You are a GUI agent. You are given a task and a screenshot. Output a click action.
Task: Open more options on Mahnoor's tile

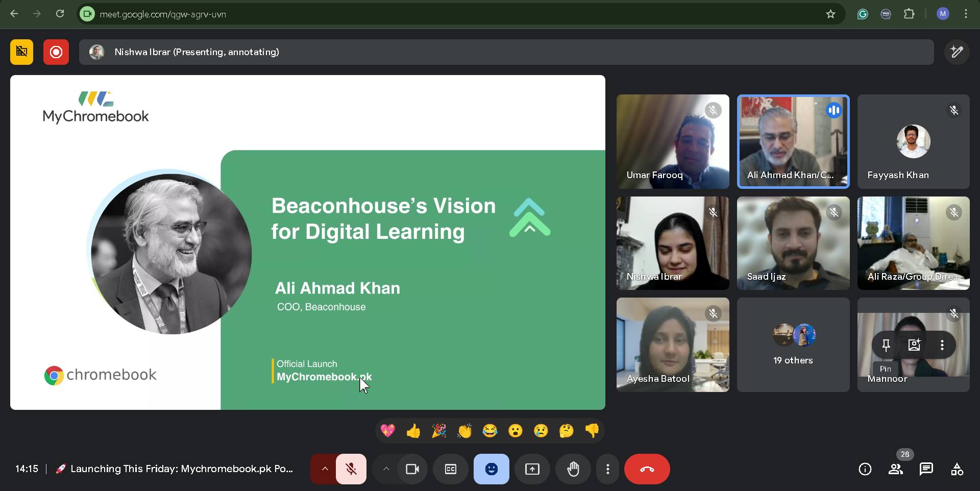point(942,345)
